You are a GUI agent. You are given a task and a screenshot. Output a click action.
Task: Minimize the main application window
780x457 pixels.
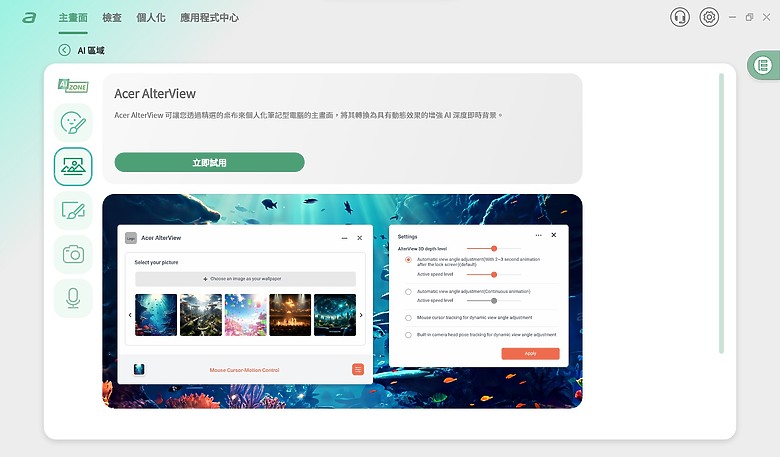732,17
